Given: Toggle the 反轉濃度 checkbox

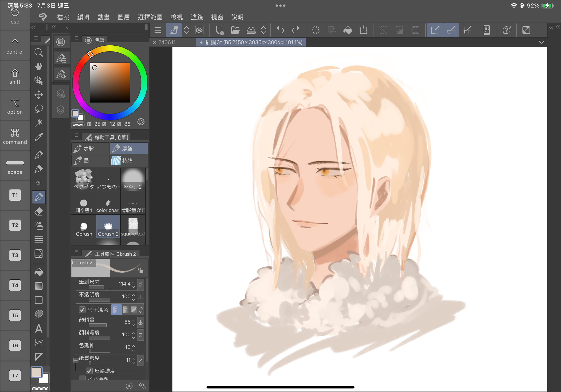Looking at the screenshot, I should 89,371.
